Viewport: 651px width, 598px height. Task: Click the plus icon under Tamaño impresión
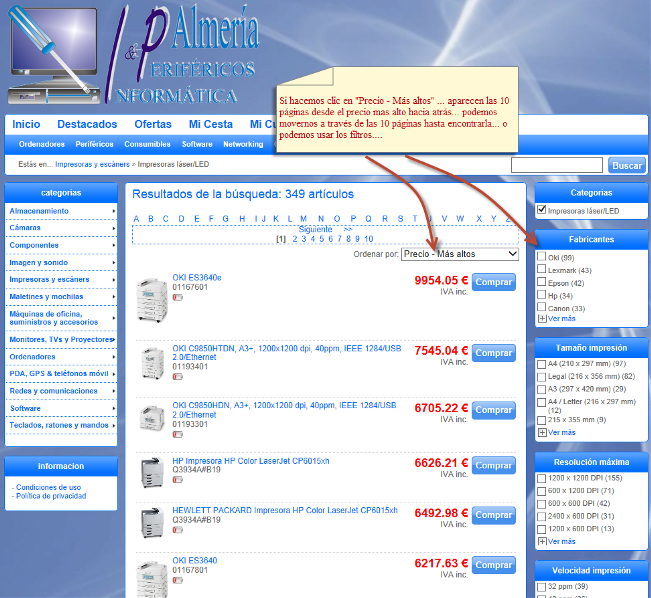pos(542,432)
